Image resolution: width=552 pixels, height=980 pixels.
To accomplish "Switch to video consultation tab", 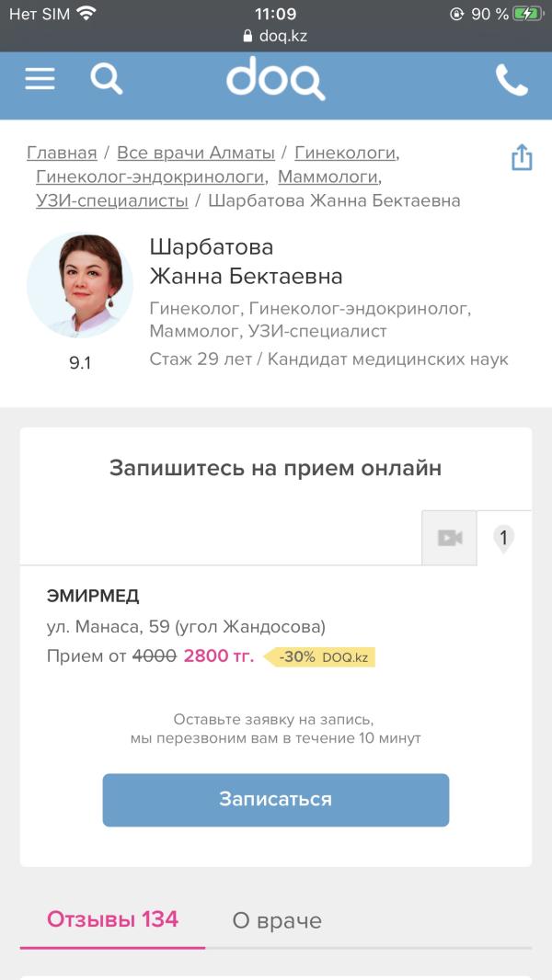I will click(x=449, y=538).
